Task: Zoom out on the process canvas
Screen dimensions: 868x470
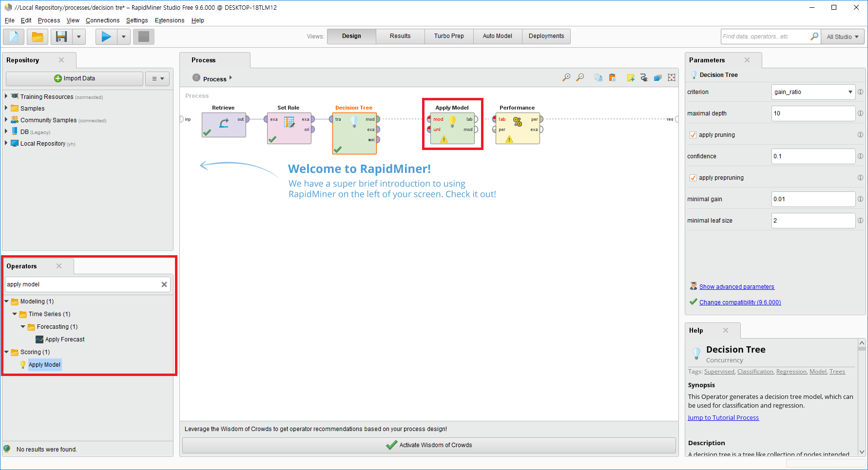Action: (x=580, y=77)
